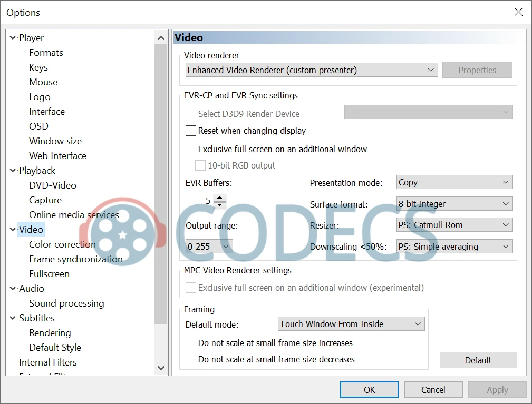Collapse the Playback tree section

(13, 171)
